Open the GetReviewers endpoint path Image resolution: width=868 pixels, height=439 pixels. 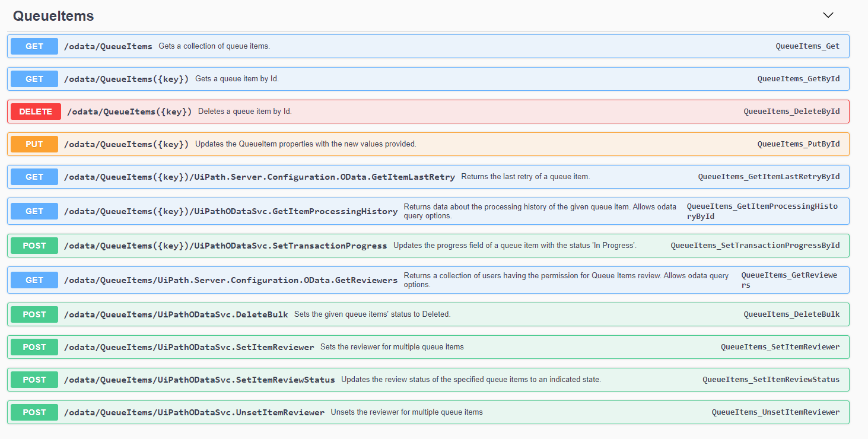tap(230, 280)
